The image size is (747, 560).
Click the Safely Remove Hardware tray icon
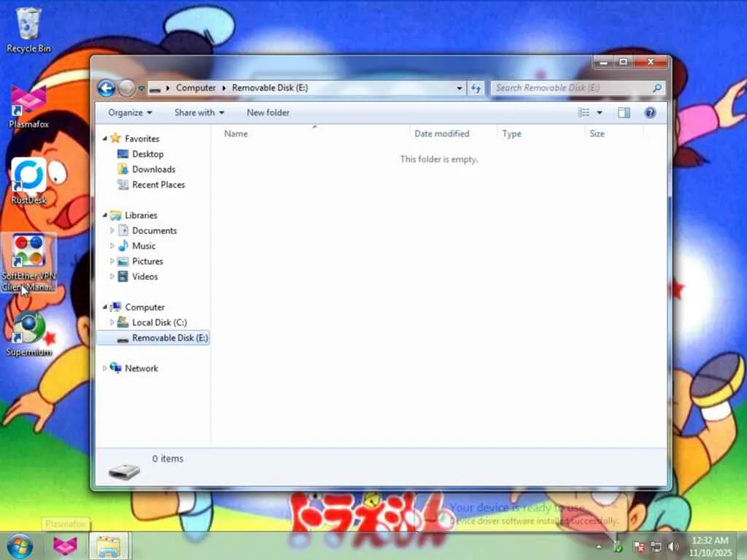click(618, 547)
